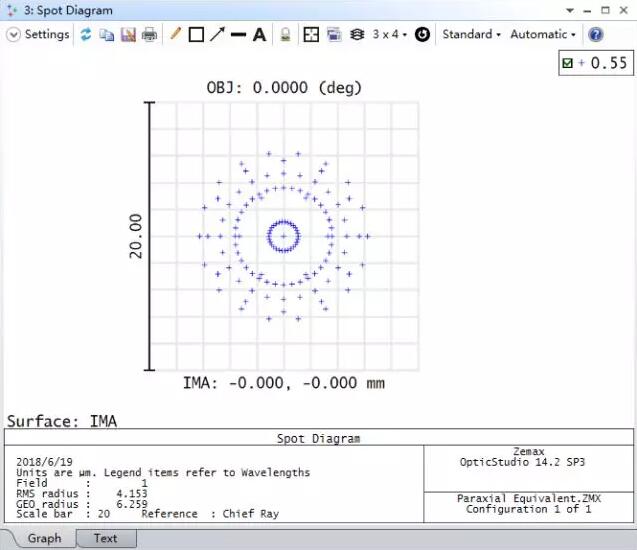Select the rectangle drawing tool

click(196, 34)
